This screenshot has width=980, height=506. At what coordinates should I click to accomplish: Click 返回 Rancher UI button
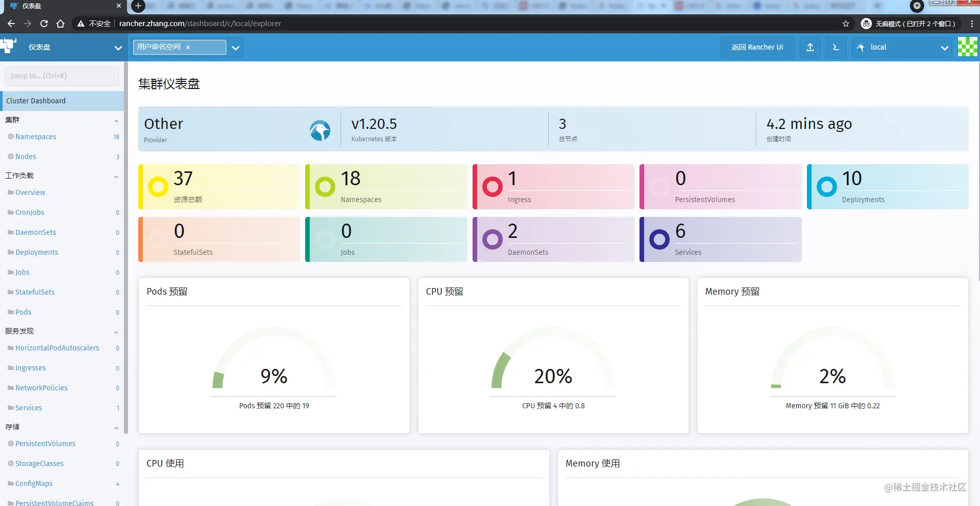757,47
